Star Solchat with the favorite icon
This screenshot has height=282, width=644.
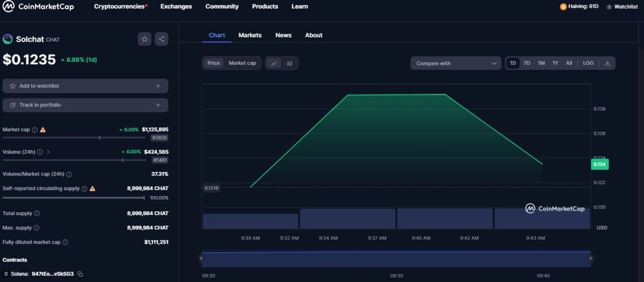coord(144,39)
